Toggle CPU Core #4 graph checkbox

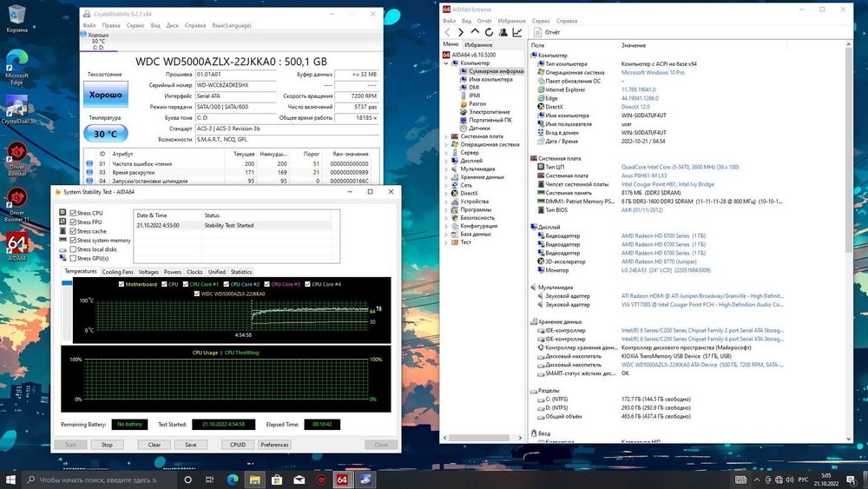(x=307, y=284)
